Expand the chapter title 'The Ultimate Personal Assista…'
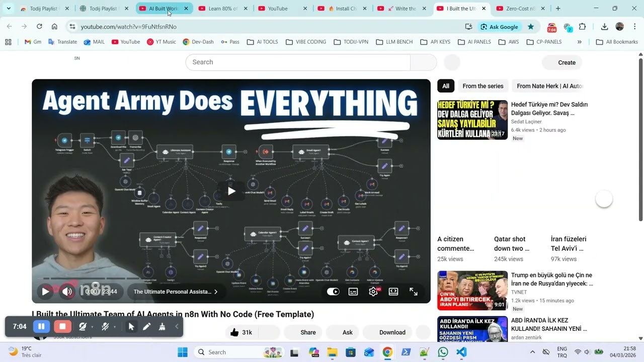Screen dimensions: 644x362 (176, 292)
